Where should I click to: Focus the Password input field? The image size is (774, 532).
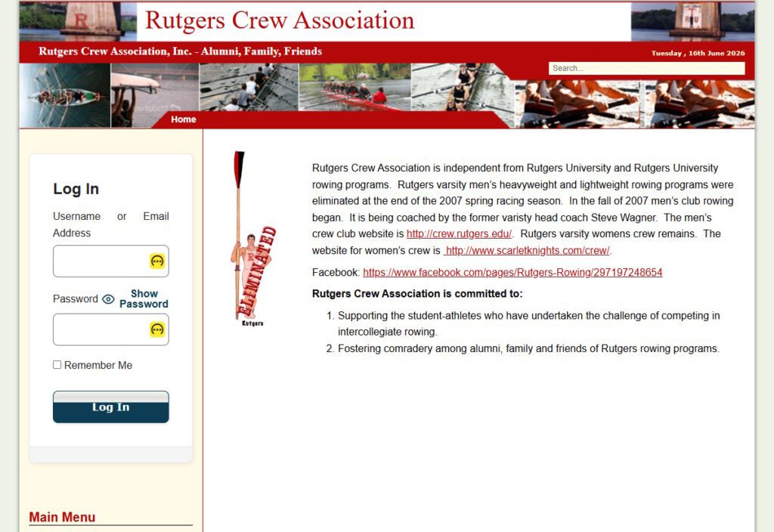pyautogui.click(x=110, y=329)
